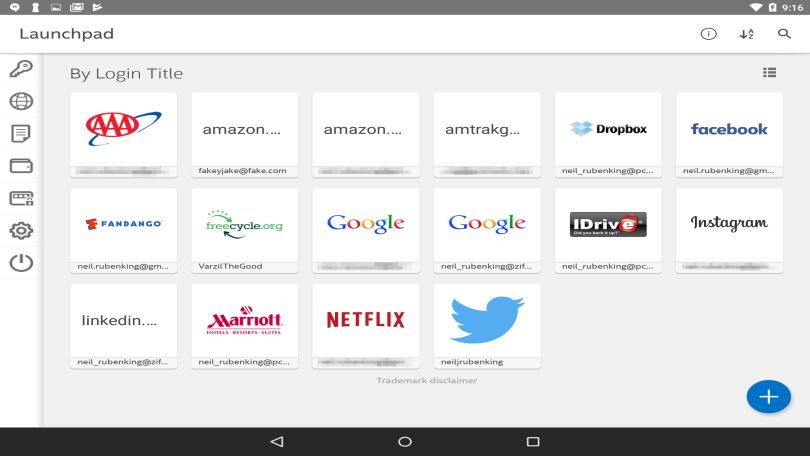Click the neiljrubenking username text
The height and width of the screenshot is (456, 810).
[x=472, y=362]
